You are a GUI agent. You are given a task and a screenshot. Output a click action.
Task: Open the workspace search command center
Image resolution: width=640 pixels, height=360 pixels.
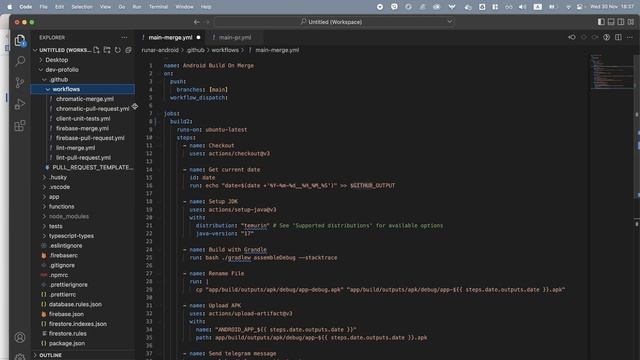coord(335,22)
